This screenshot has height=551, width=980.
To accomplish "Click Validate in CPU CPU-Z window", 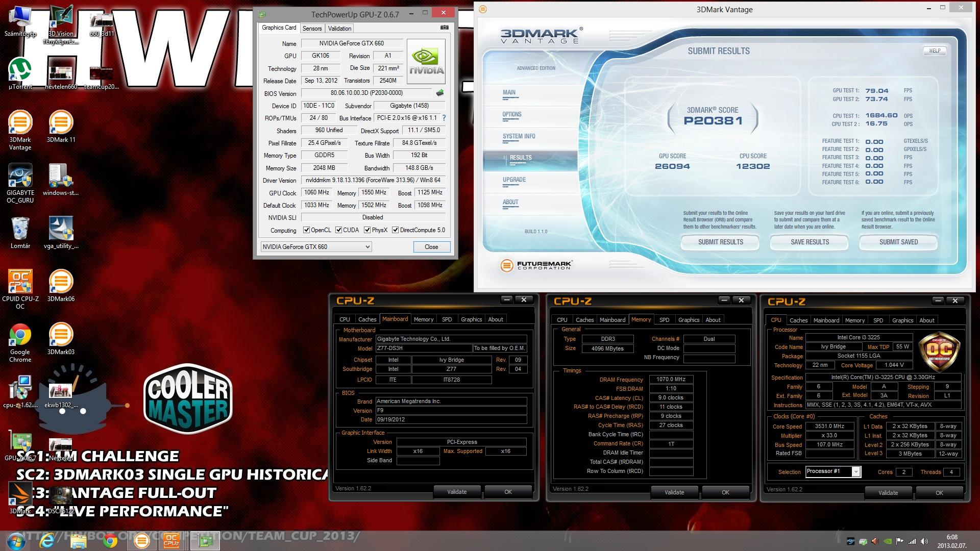I will tap(888, 493).
